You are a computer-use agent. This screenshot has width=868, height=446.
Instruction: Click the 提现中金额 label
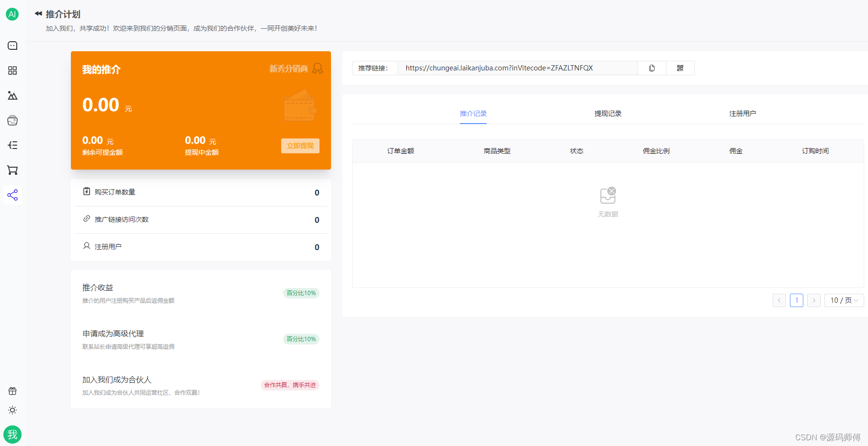202,152
